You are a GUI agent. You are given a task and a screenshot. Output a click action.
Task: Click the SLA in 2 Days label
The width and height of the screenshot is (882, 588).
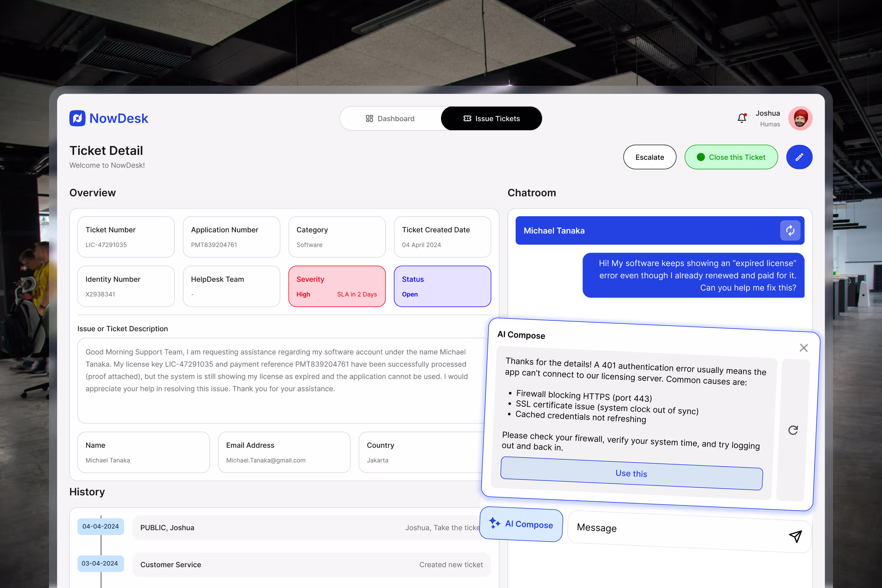coord(357,294)
